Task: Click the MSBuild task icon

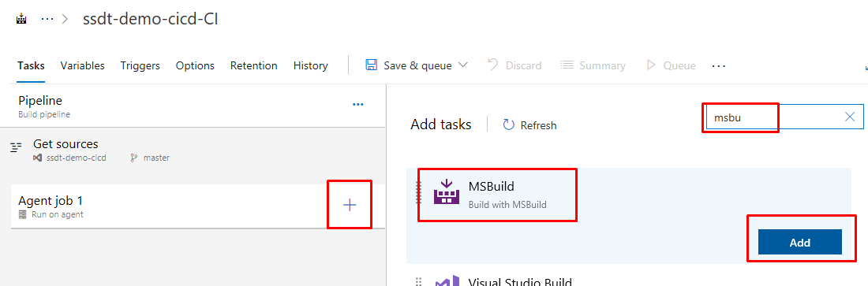Action: pos(446,191)
